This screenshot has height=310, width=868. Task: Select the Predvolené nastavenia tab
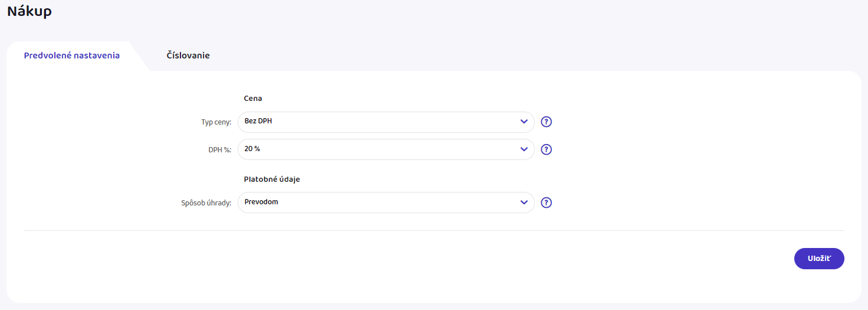pos(71,56)
